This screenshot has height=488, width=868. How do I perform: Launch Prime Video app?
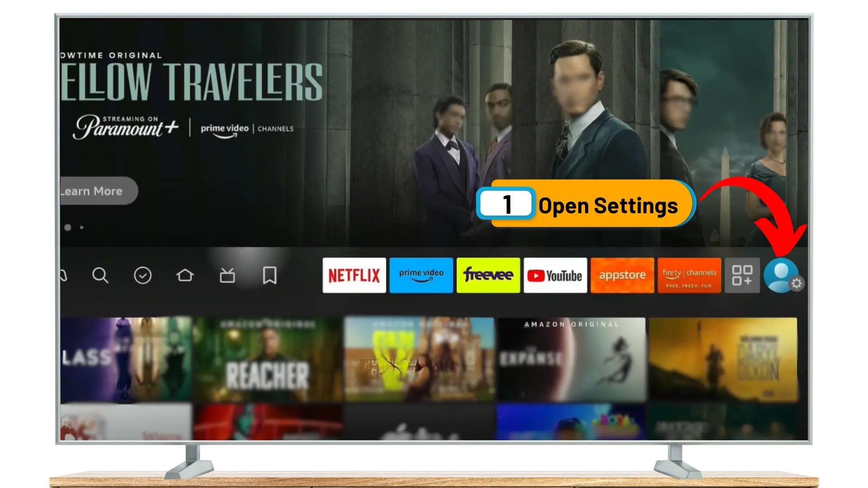click(x=421, y=275)
